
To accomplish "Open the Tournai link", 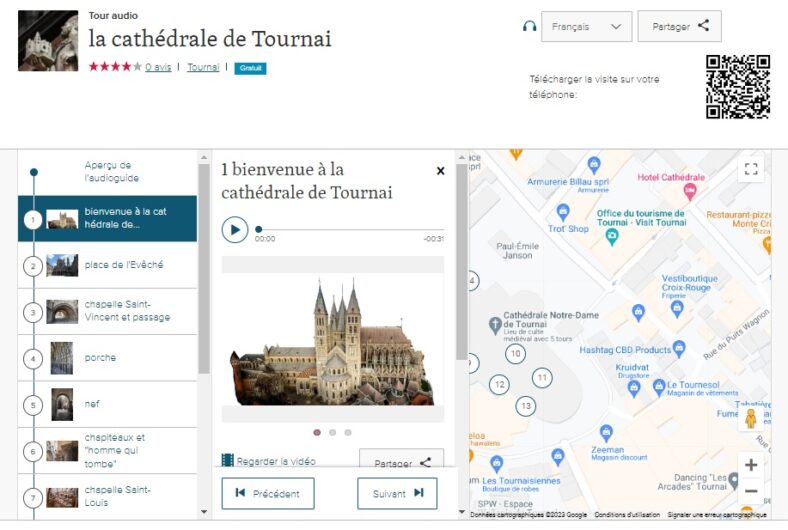I will pos(203,68).
